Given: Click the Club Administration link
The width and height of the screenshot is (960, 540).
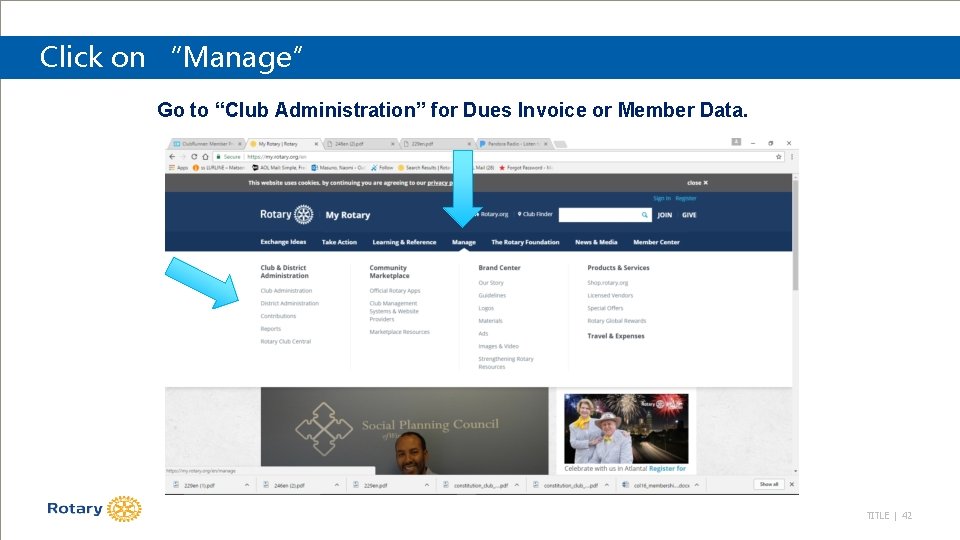Looking at the screenshot, I should (x=286, y=291).
